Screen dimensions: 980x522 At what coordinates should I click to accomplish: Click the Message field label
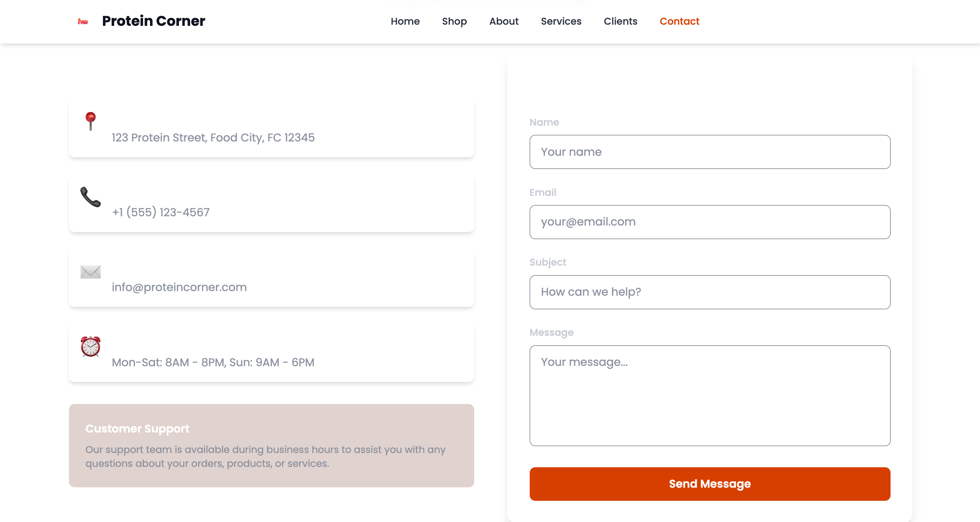[551, 333]
